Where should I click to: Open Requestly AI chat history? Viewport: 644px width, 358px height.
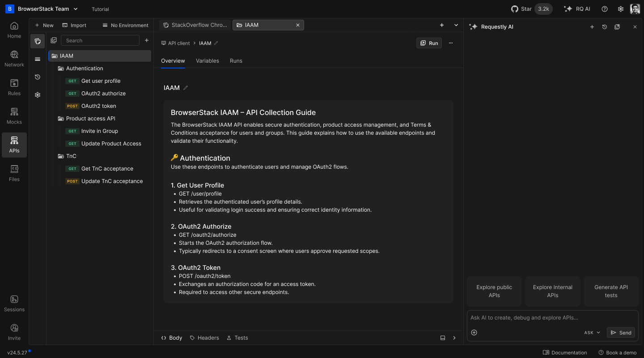tap(605, 27)
